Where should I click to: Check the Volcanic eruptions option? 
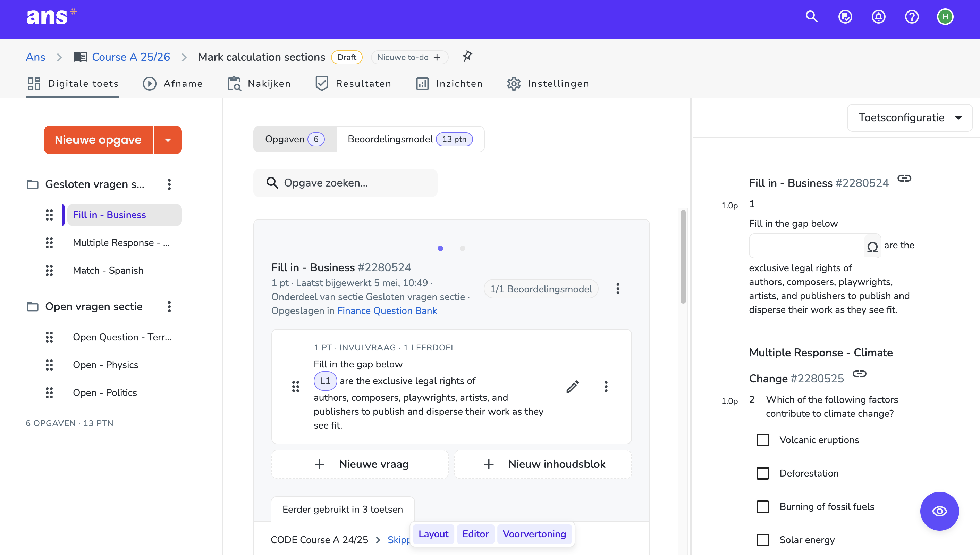(x=762, y=440)
